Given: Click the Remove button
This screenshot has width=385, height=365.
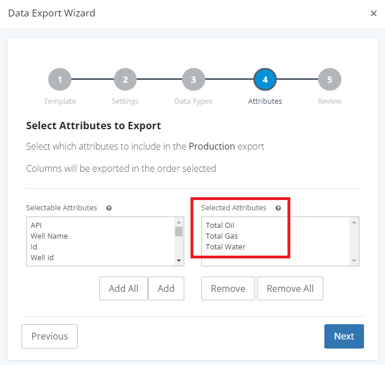Looking at the screenshot, I should click(228, 288).
